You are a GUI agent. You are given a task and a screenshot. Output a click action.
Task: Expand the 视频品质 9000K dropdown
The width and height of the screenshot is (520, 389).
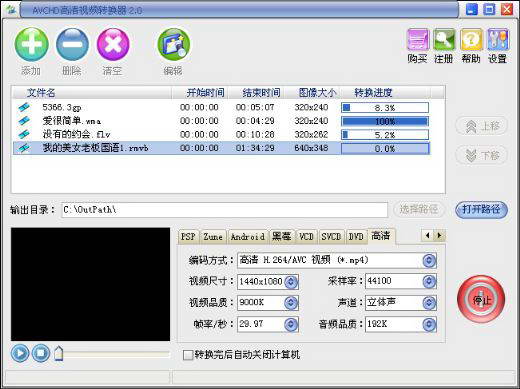(x=291, y=303)
